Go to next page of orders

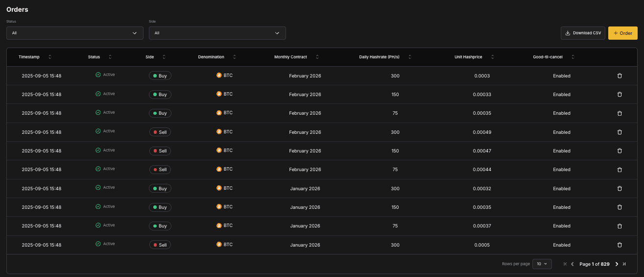coord(617,264)
